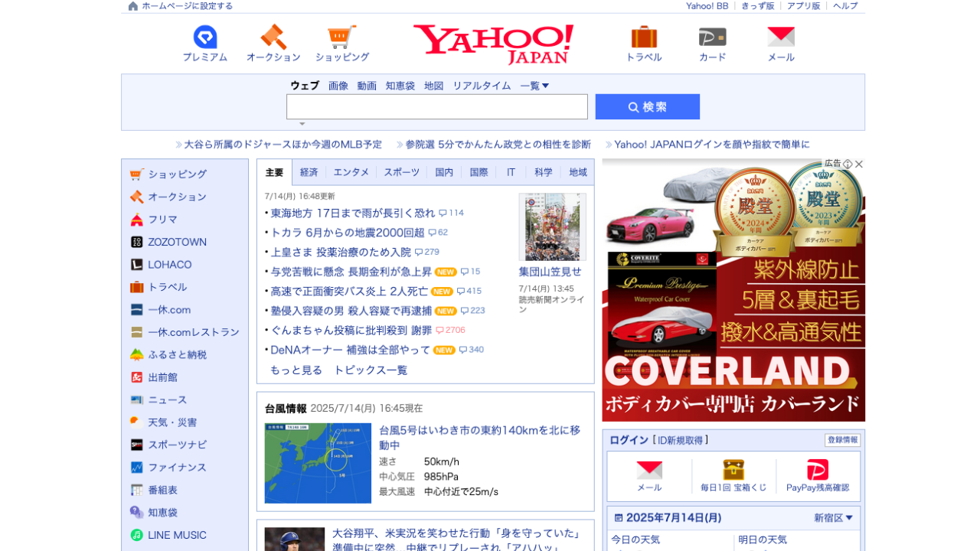Screen dimensions: 980x551
Task: Click もっと見る under the news list
Action: click(x=296, y=370)
